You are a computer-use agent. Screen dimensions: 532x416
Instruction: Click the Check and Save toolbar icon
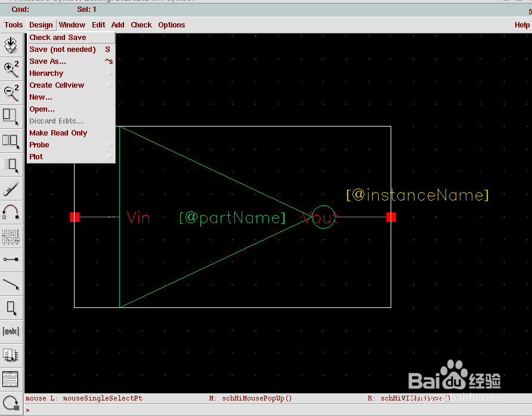click(x=11, y=45)
